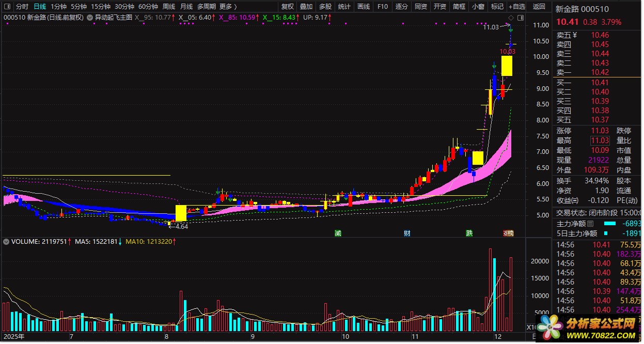Viewport: 644px width, 344px height.
Task: Click the 复权 adjustment button
Action: (288, 7)
